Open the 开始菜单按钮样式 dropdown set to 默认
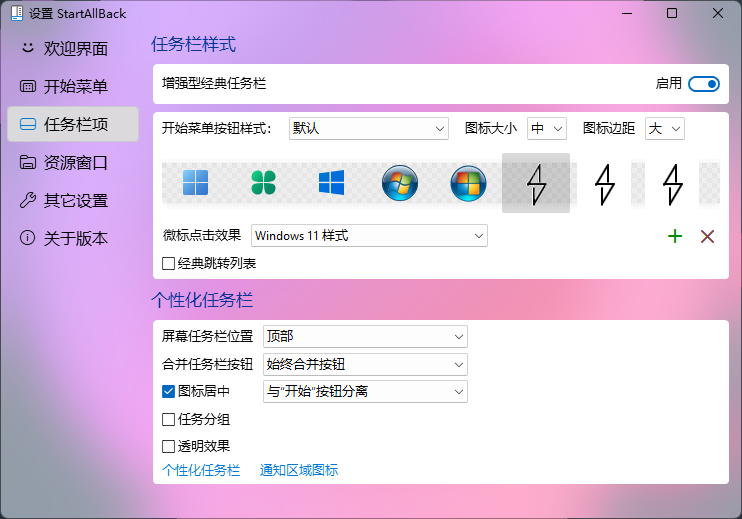 369,129
